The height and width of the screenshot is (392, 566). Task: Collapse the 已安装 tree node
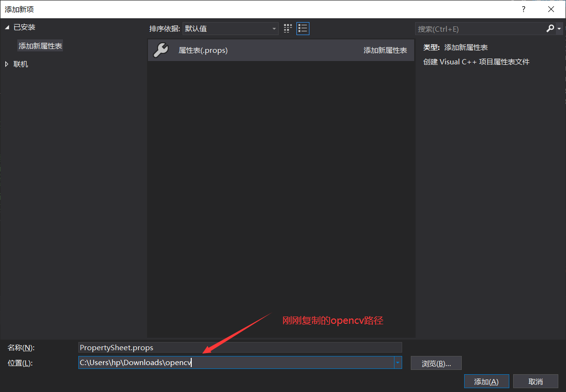(x=7, y=27)
